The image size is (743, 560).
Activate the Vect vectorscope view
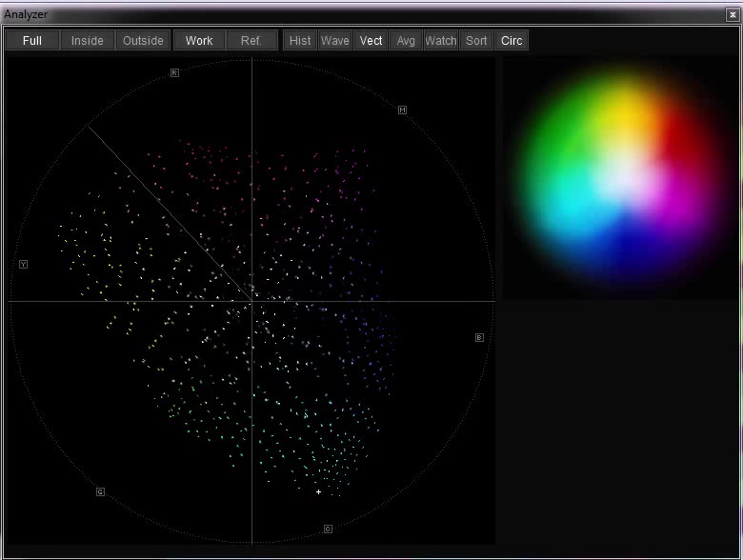tap(371, 41)
